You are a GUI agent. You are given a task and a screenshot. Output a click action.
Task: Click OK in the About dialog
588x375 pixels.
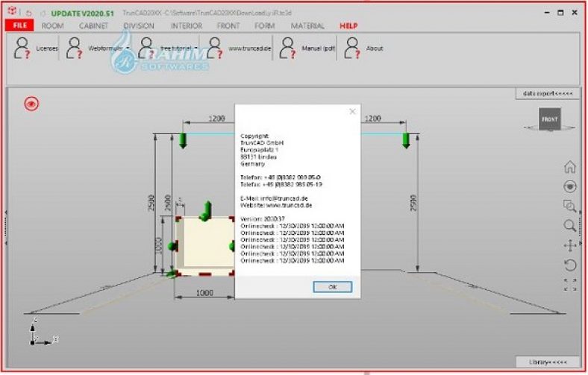click(332, 286)
